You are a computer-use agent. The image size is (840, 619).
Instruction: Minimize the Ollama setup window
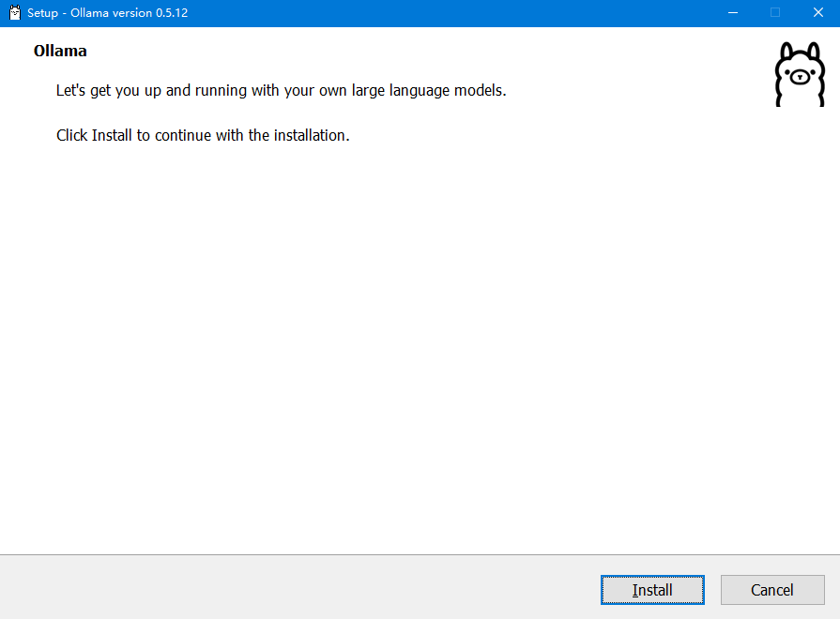tap(732, 13)
